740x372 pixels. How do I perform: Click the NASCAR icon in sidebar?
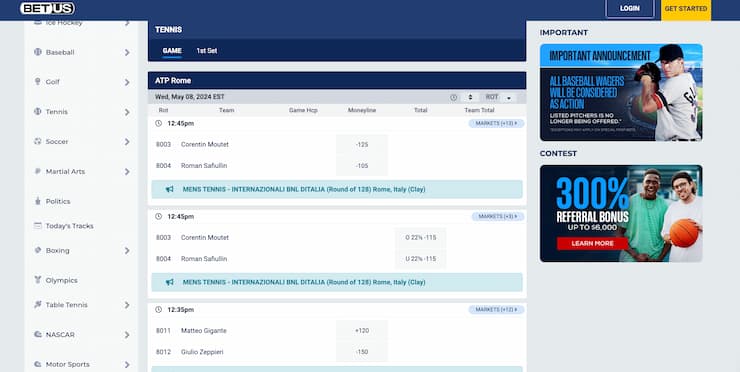[38, 334]
